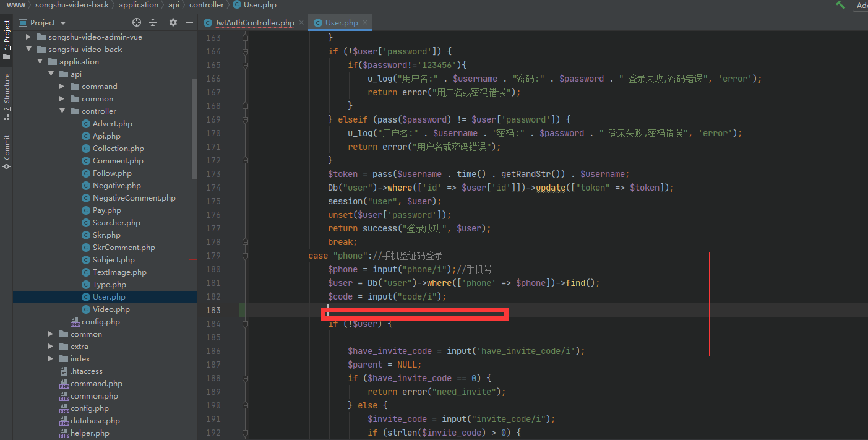Toggle the 1: Project tool window button
The width and height of the screenshot is (868, 440).
pos(6,40)
